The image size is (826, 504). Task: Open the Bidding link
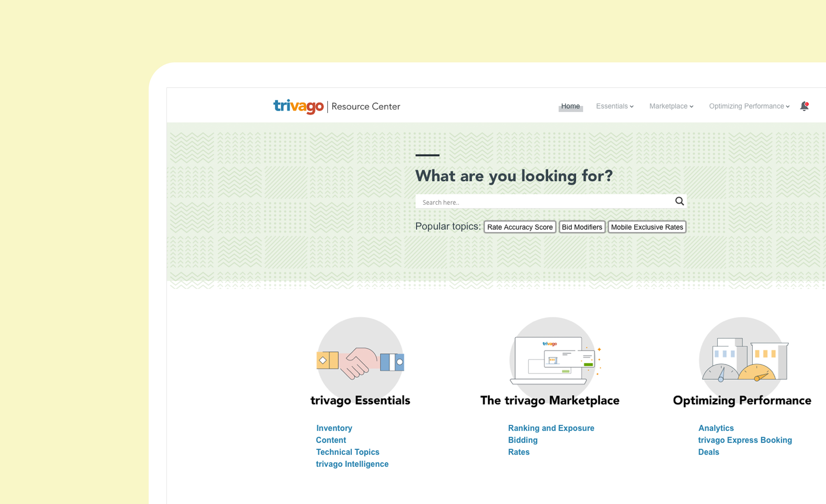(x=523, y=440)
